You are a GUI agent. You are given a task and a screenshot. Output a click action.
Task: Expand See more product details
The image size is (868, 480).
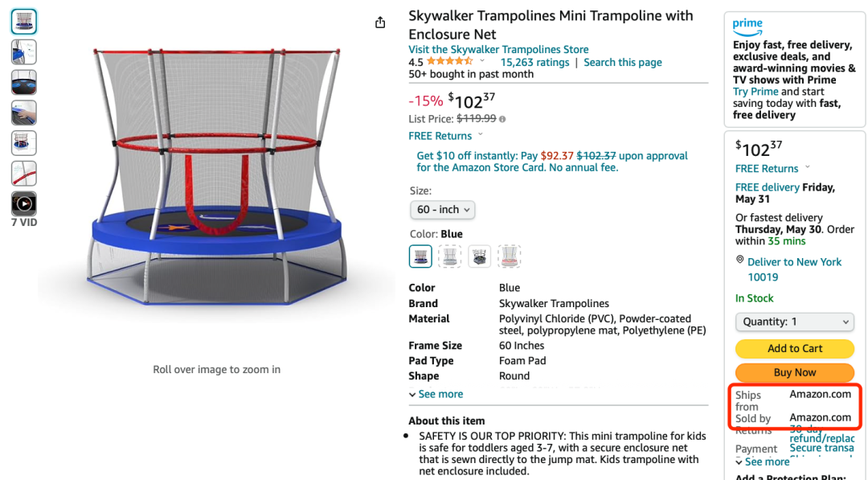436,394
